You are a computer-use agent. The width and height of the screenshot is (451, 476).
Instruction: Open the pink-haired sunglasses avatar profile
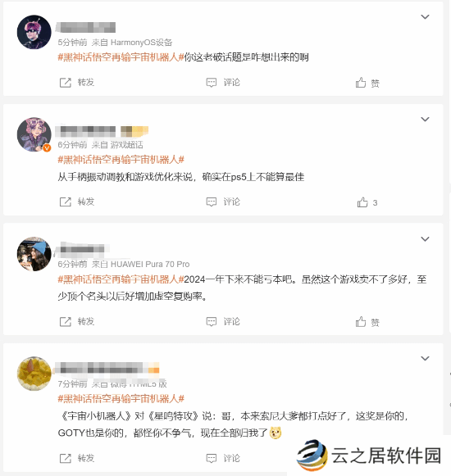tap(34, 32)
